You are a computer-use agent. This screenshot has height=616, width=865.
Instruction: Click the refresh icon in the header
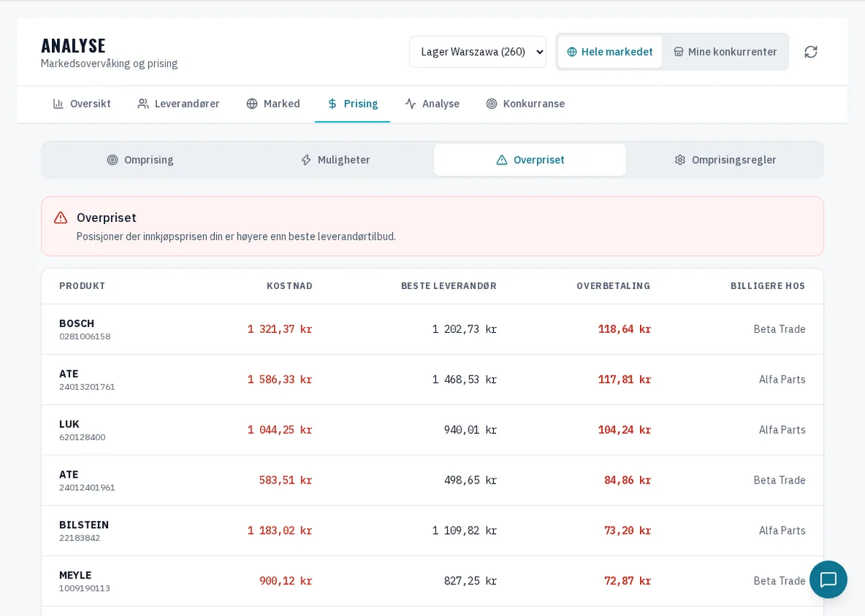tap(811, 52)
